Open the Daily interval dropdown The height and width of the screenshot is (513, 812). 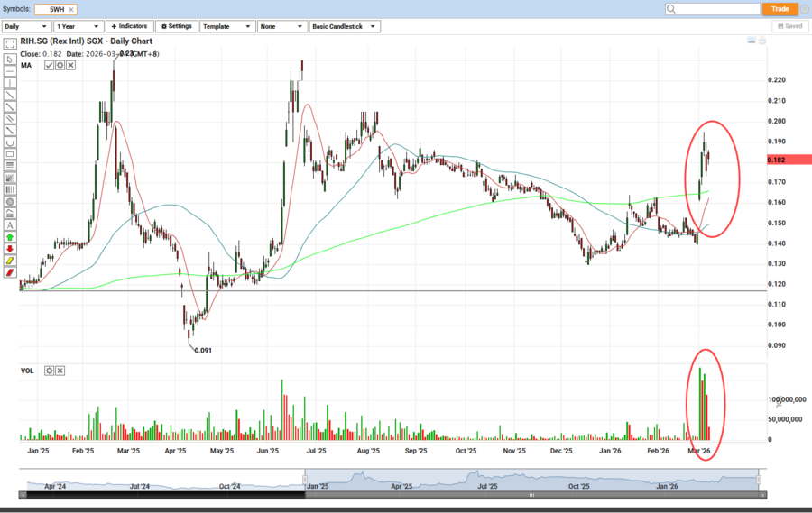pos(27,26)
